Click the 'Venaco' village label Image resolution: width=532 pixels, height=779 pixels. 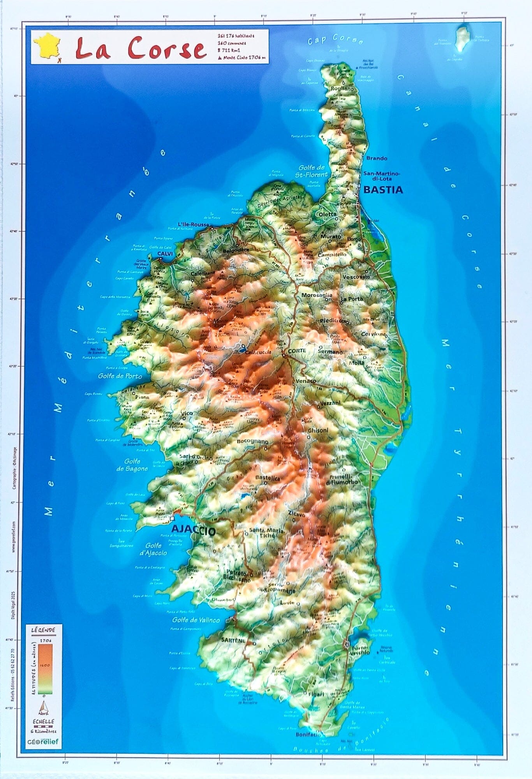click(x=306, y=381)
